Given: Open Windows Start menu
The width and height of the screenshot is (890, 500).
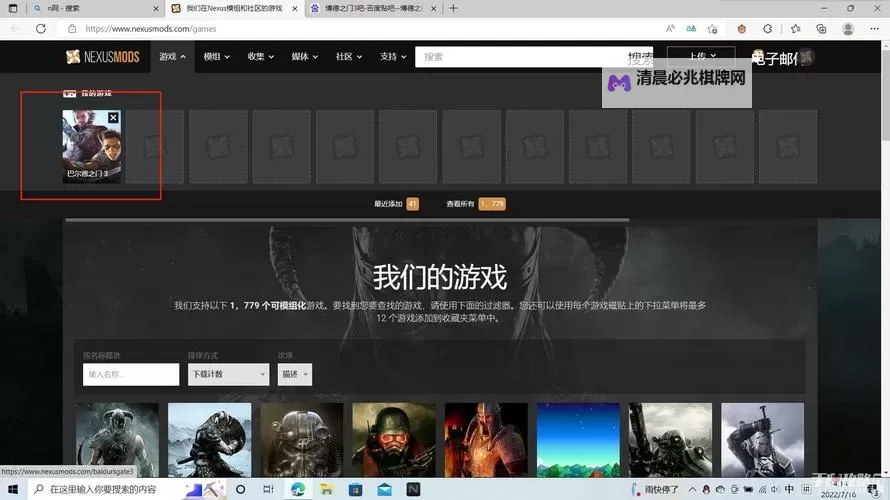Looking at the screenshot, I should click(13, 489).
